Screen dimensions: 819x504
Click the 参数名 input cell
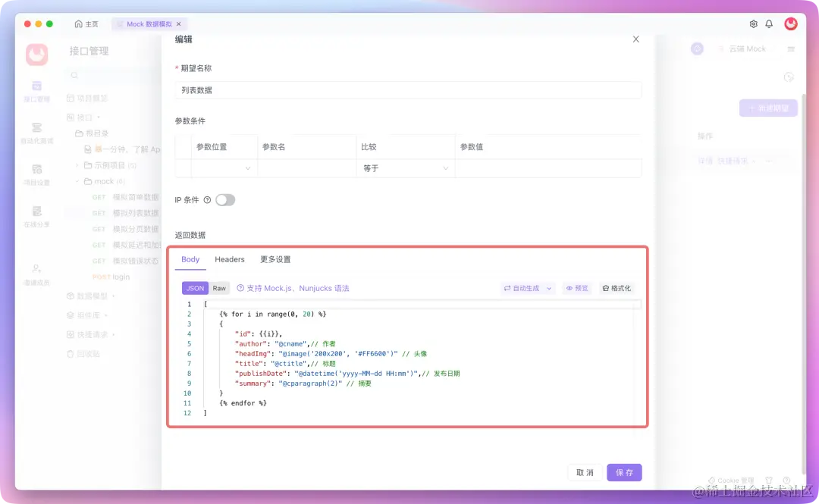307,168
